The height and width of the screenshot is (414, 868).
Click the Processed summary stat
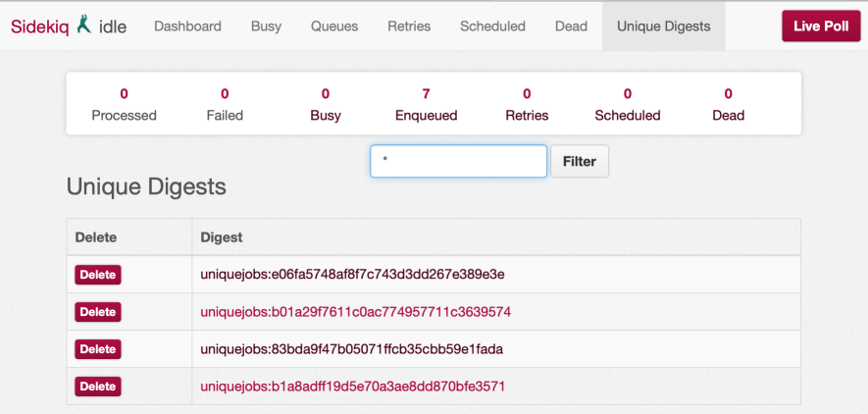click(124, 105)
